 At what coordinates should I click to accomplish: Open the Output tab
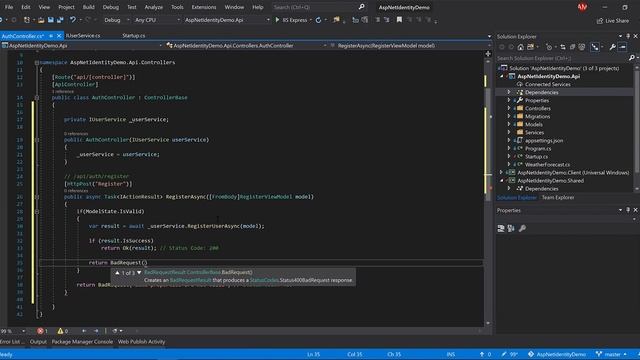coord(38,342)
